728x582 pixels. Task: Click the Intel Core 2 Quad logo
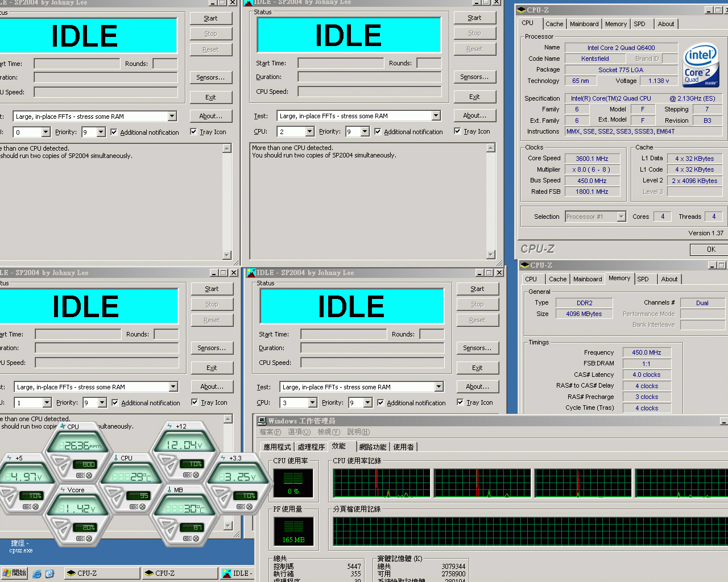701,66
